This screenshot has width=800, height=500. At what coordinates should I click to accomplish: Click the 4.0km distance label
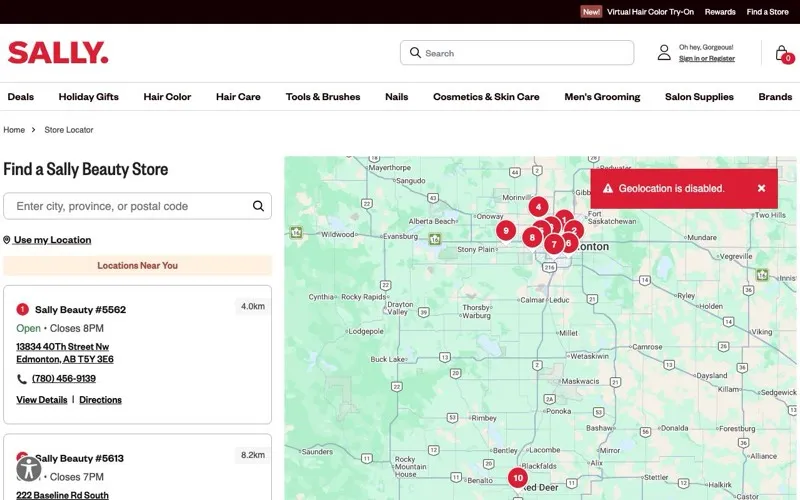click(x=253, y=306)
